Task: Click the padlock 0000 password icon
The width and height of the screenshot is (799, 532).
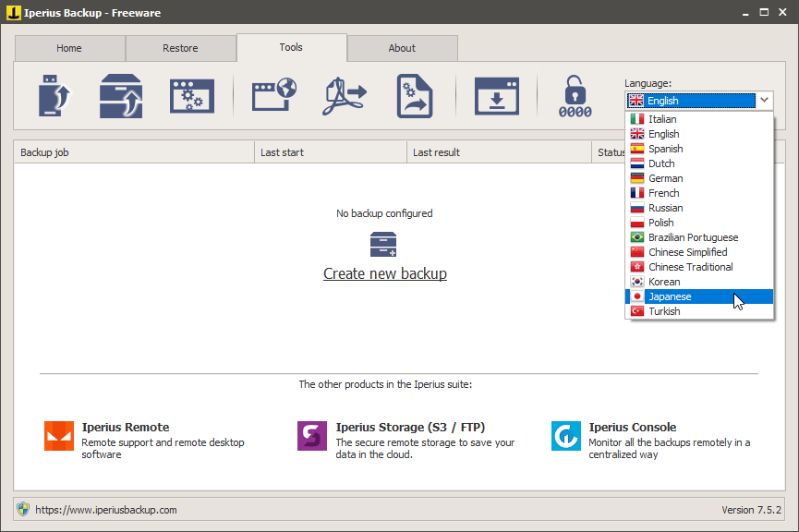Action: [575, 96]
